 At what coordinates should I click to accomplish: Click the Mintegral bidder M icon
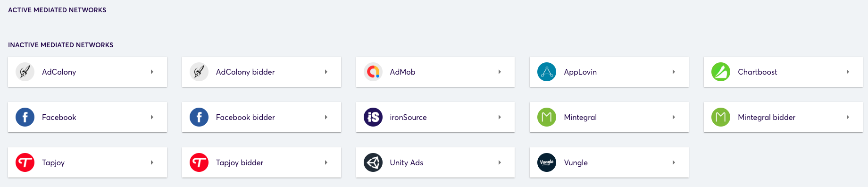pos(721,117)
